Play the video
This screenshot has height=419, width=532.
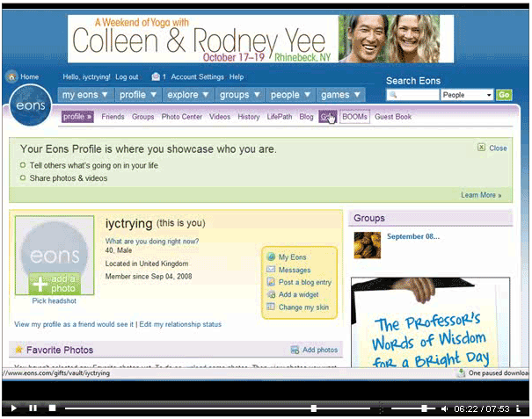pos(13,408)
